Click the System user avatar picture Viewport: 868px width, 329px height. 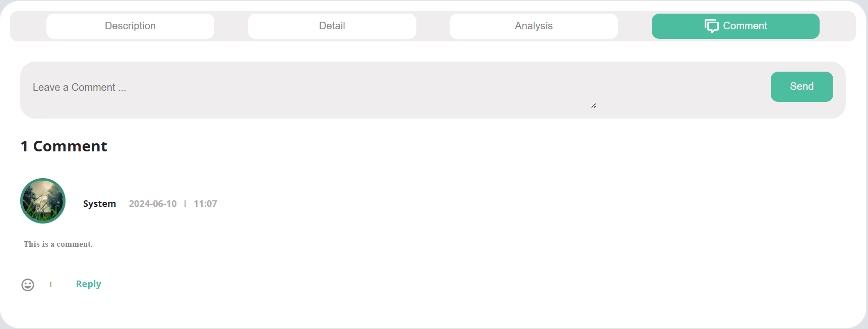[43, 201]
